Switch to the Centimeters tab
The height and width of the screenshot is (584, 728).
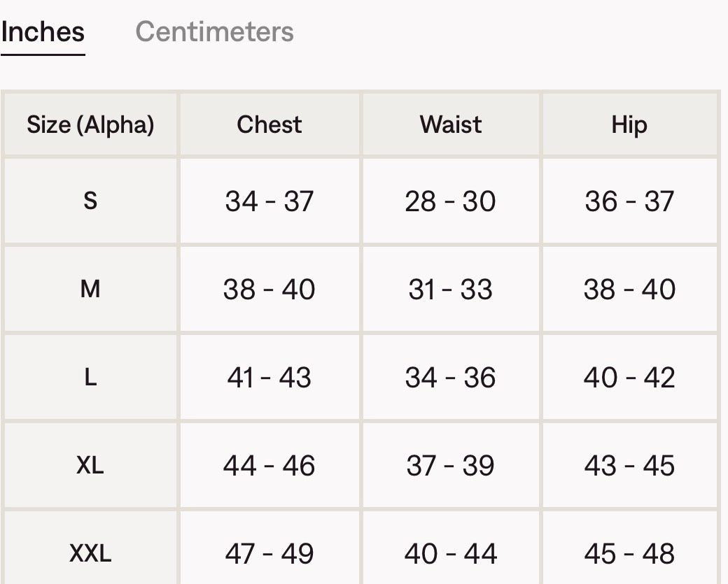214,32
